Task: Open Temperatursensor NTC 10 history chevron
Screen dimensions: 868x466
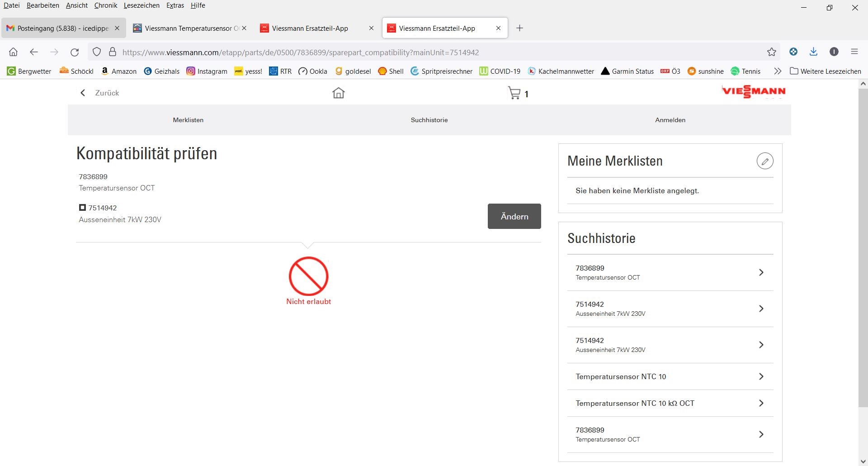Action: pyautogui.click(x=761, y=376)
